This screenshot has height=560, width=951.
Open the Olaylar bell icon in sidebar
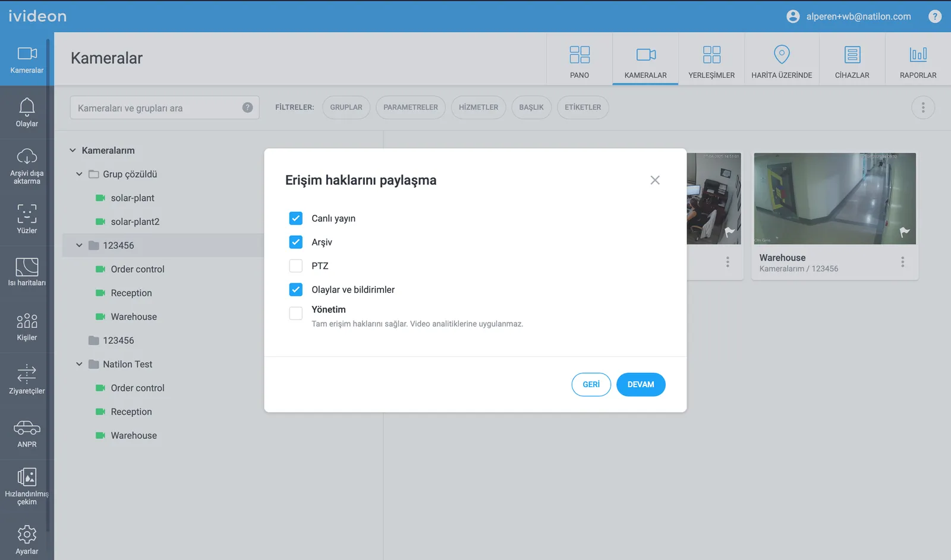tap(27, 107)
